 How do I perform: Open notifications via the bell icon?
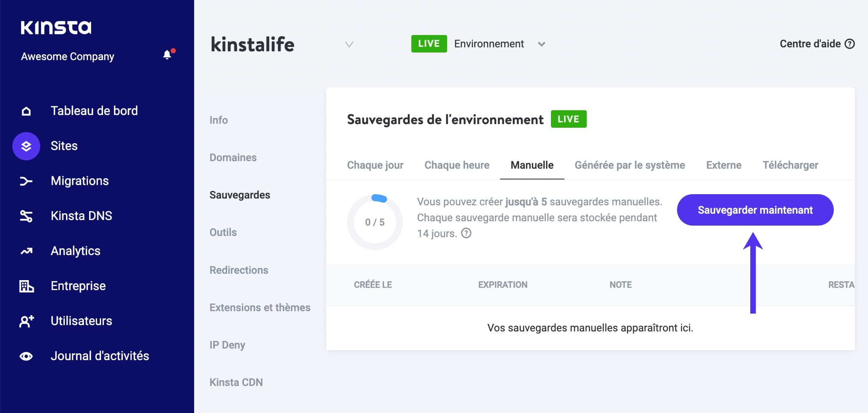167,54
